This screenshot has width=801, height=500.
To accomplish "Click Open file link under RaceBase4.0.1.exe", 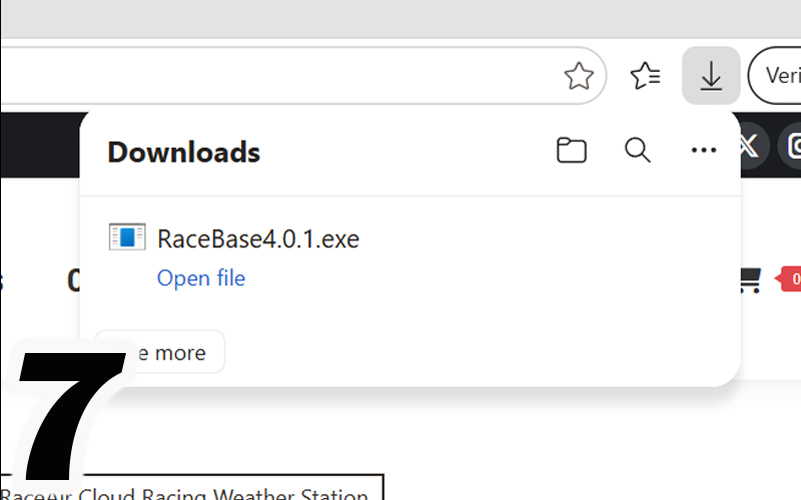I will click(x=201, y=278).
